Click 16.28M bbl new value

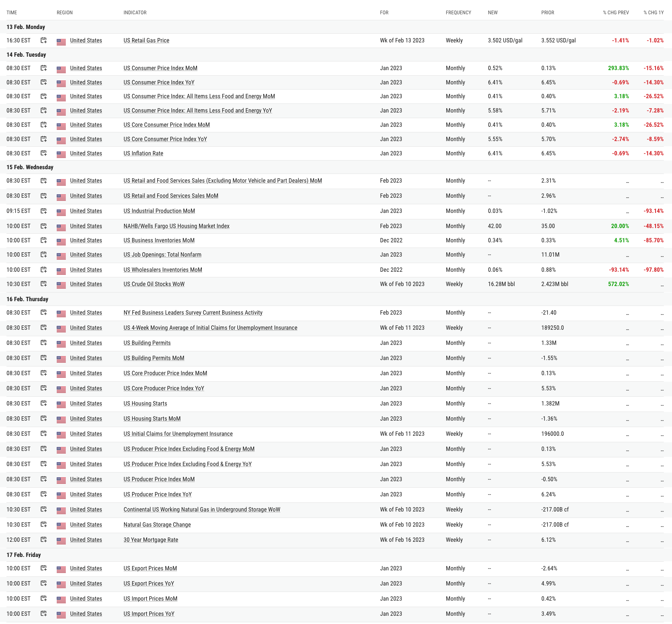tap(501, 284)
